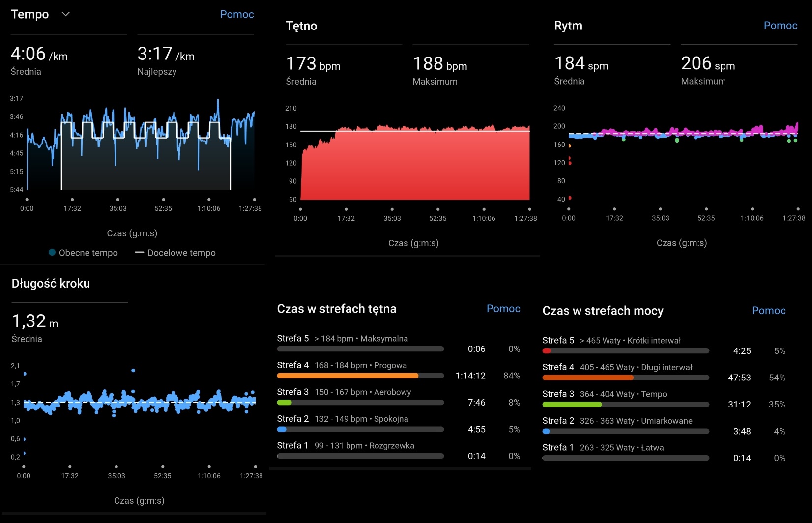The image size is (812, 523).
Task: Open the Tempo chart type dropdown
Action: pos(65,14)
